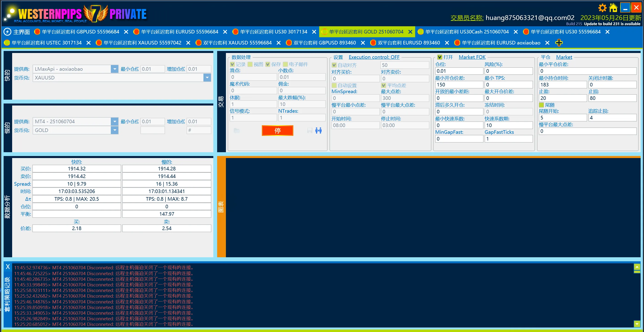
Task: Click status dot of US30Cash 251060704 tab
Action: [421, 32]
